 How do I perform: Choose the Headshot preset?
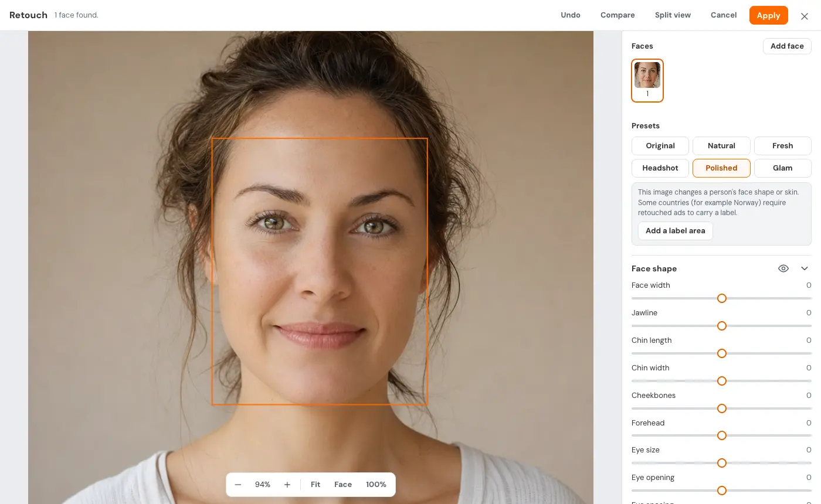pos(660,168)
